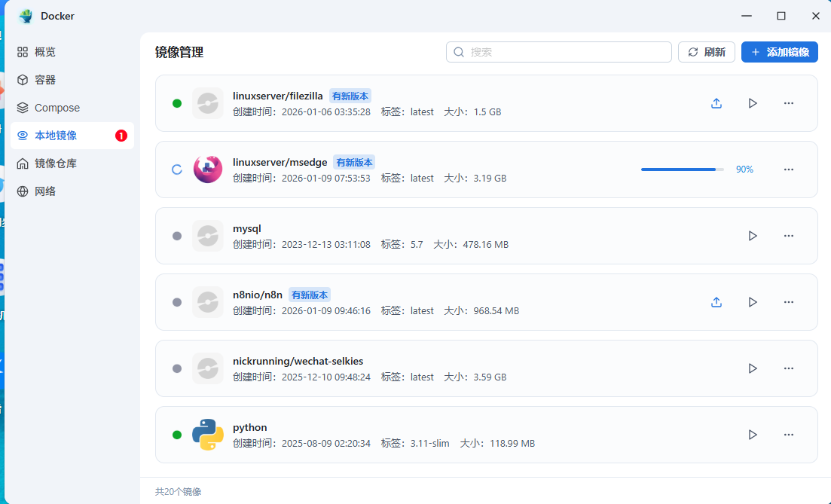Click the 3.11-slim tag text on python
The image size is (831, 504).
point(429,443)
